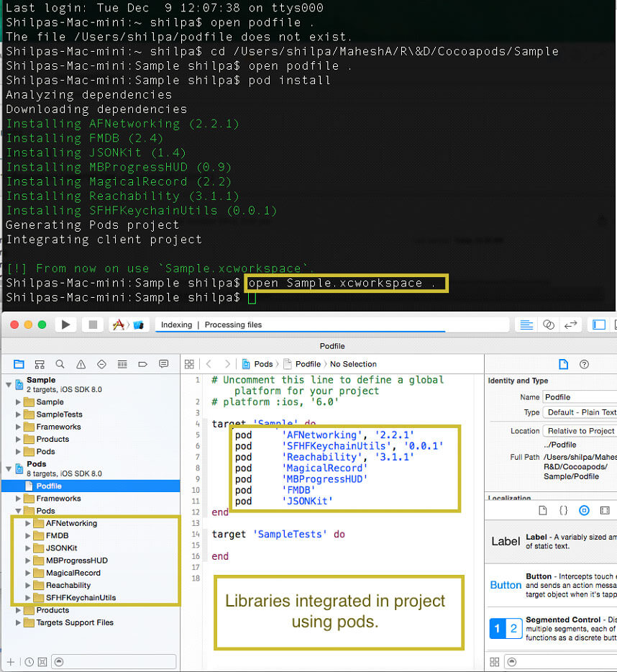The height and width of the screenshot is (672, 617).
Task: Open the Report navigator
Action: [x=164, y=364]
